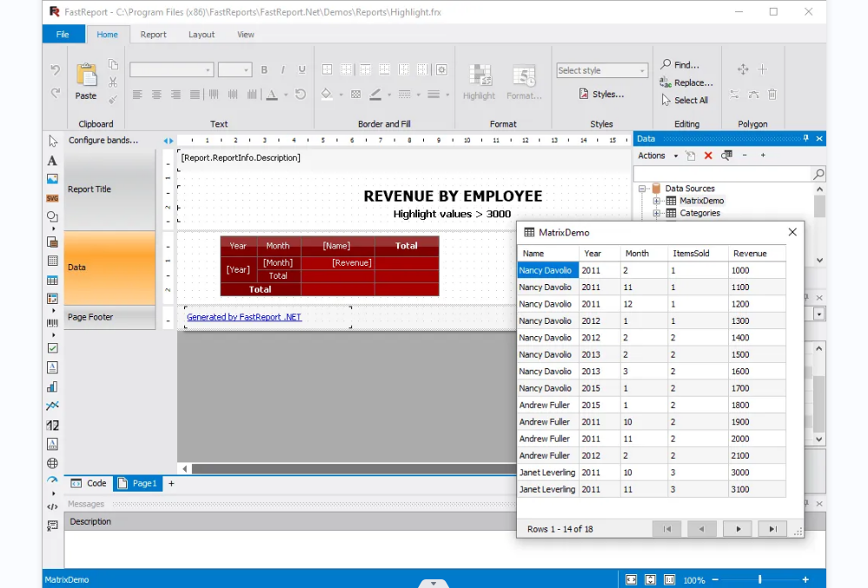
Task: Open text color dropdown arrow
Action: pyautogui.click(x=286, y=95)
